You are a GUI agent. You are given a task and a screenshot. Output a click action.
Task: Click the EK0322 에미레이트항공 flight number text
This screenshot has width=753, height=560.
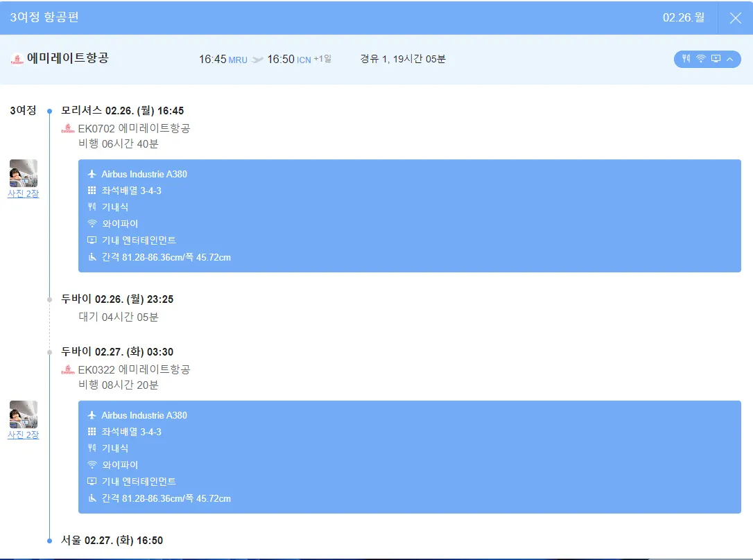point(134,369)
